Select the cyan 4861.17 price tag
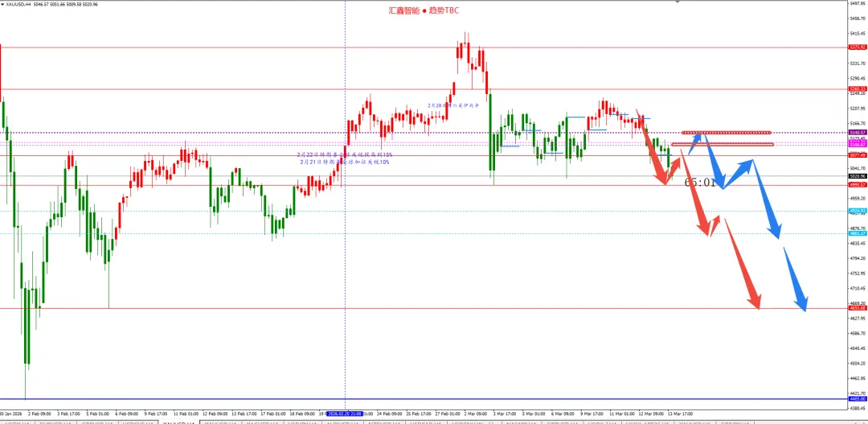868x424 pixels. tap(857, 233)
